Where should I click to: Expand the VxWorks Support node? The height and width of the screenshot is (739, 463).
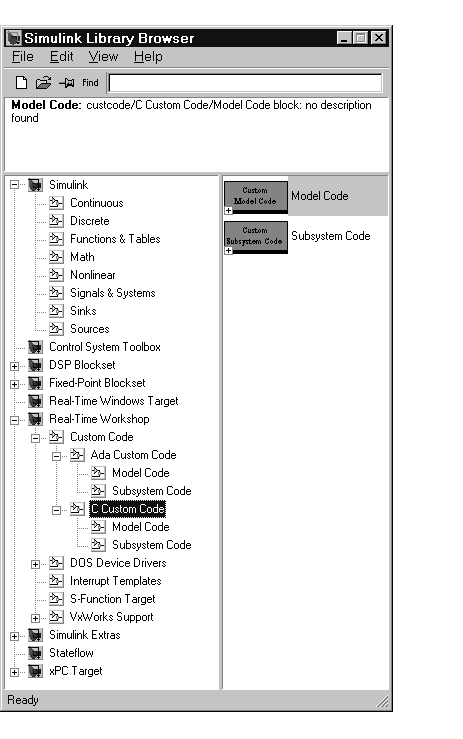[35, 618]
